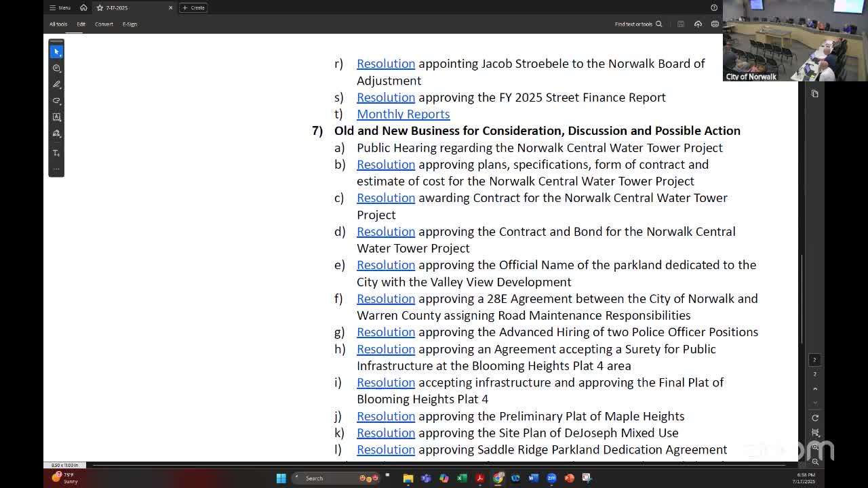Switch to the Edit tab
Image resolution: width=868 pixels, height=488 pixels.
(x=81, y=24)
